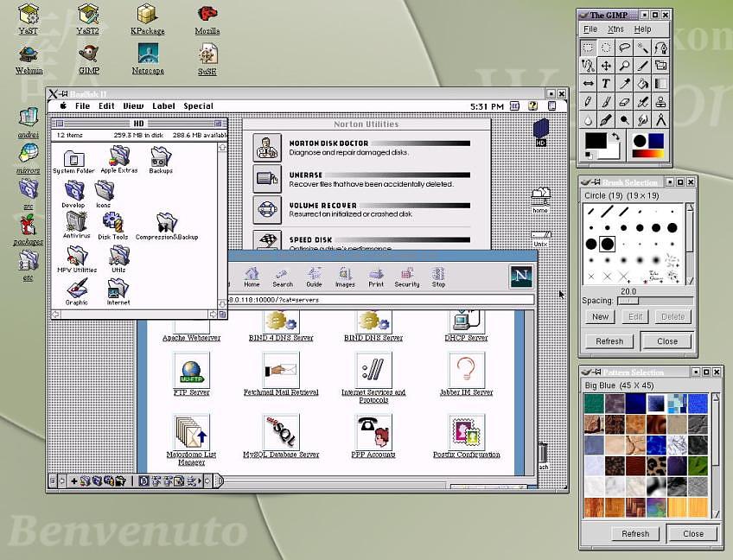
Task: Open the Help menu in The GIMP
Action: pos(642,29)
